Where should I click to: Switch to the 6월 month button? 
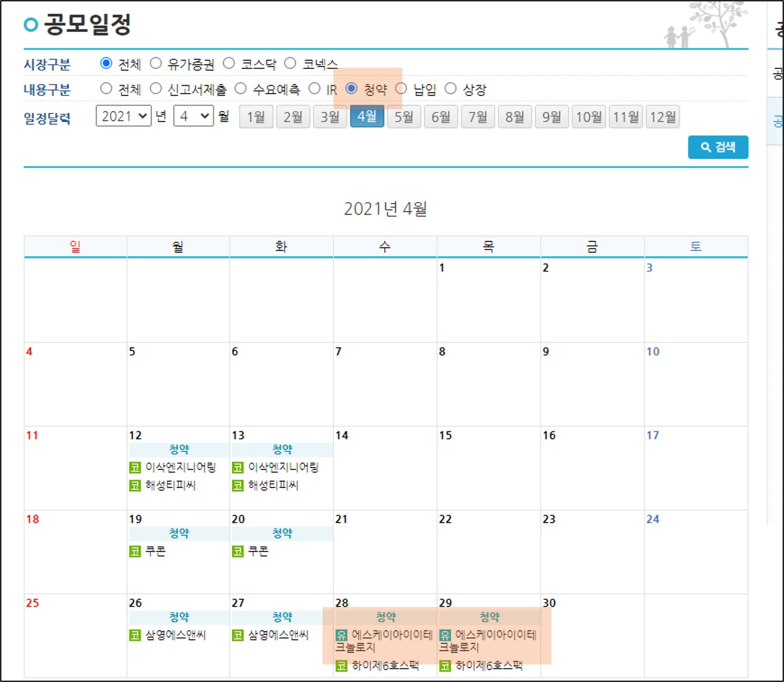tap(441, 117)
